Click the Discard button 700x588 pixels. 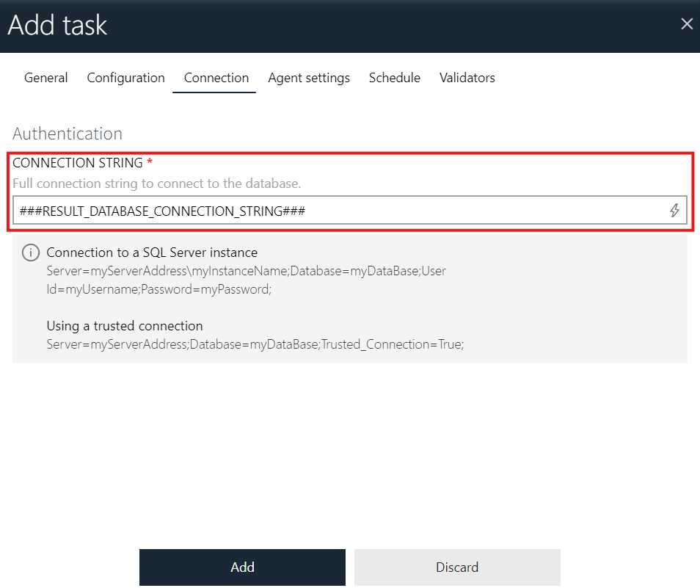[x=457, y=567]
